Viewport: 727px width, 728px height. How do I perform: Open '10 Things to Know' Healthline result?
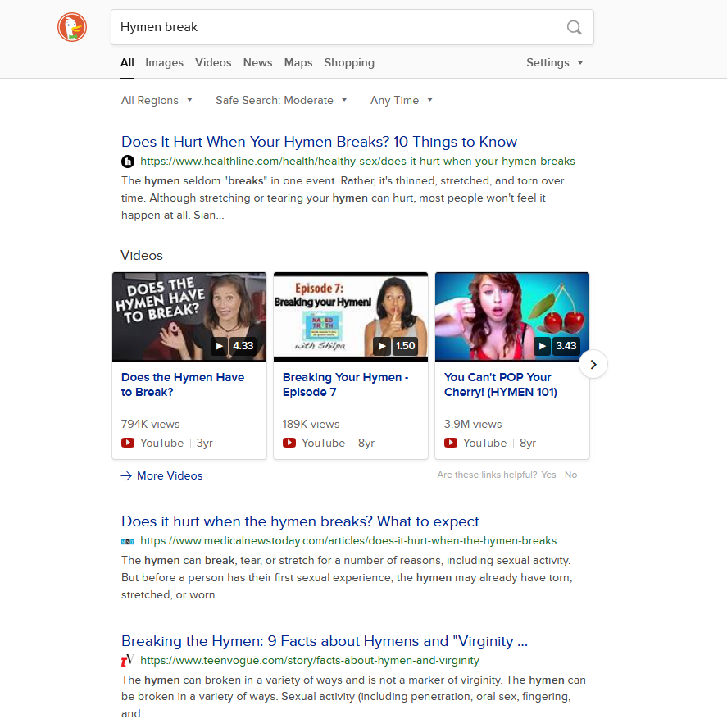click(x=319, y=142)
